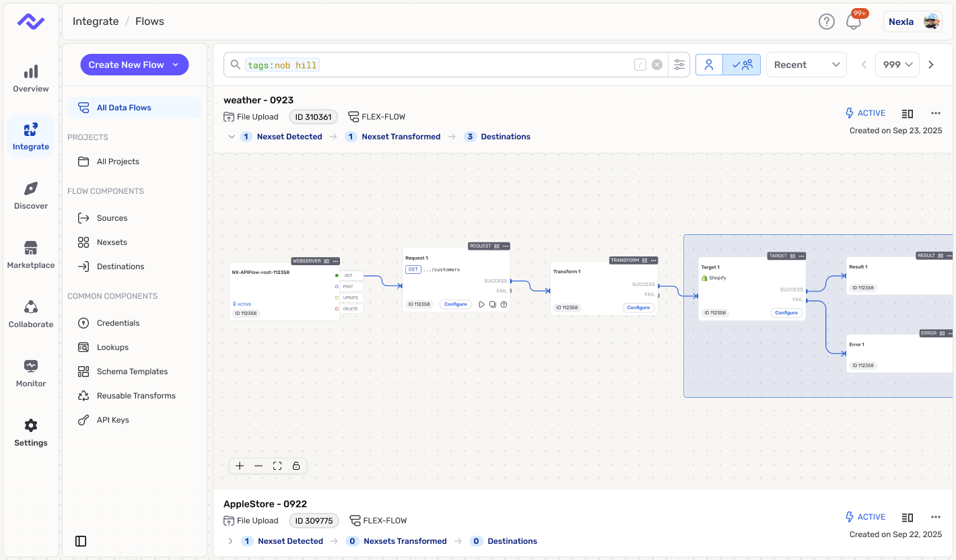Switch to my flows only view

click(709, 64)
